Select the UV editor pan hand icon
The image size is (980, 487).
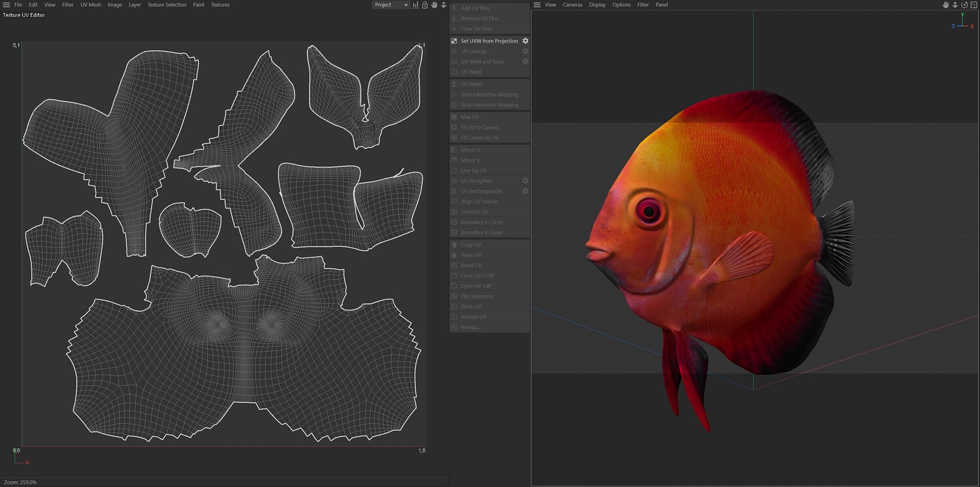(434, 5)
